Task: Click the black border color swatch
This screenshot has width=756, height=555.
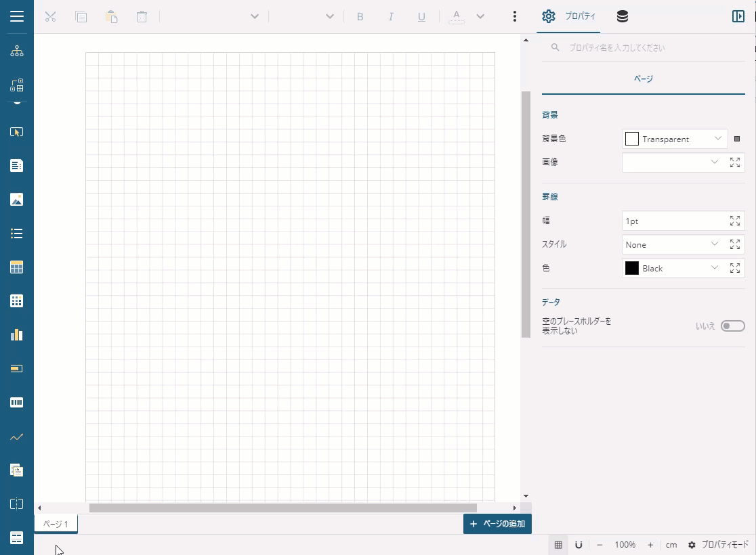Action: coord(632,268)
